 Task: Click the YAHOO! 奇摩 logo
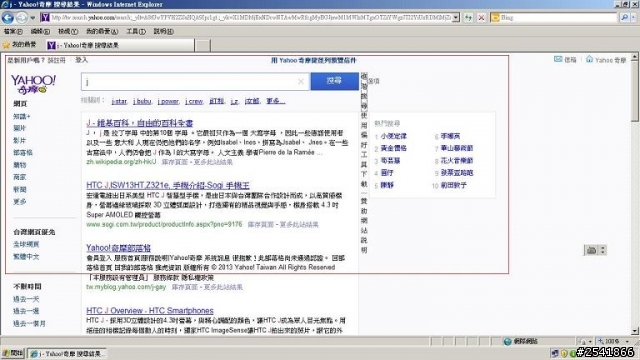click(33, 84)
